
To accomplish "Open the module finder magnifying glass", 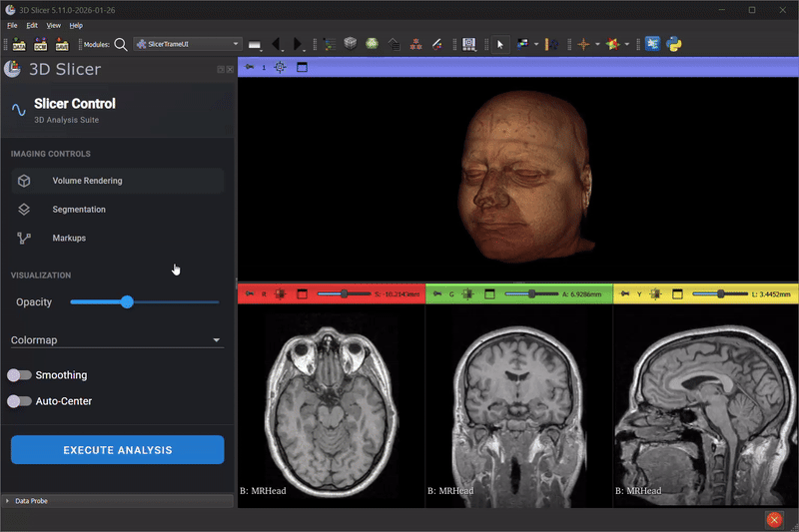I will point(121,44).
